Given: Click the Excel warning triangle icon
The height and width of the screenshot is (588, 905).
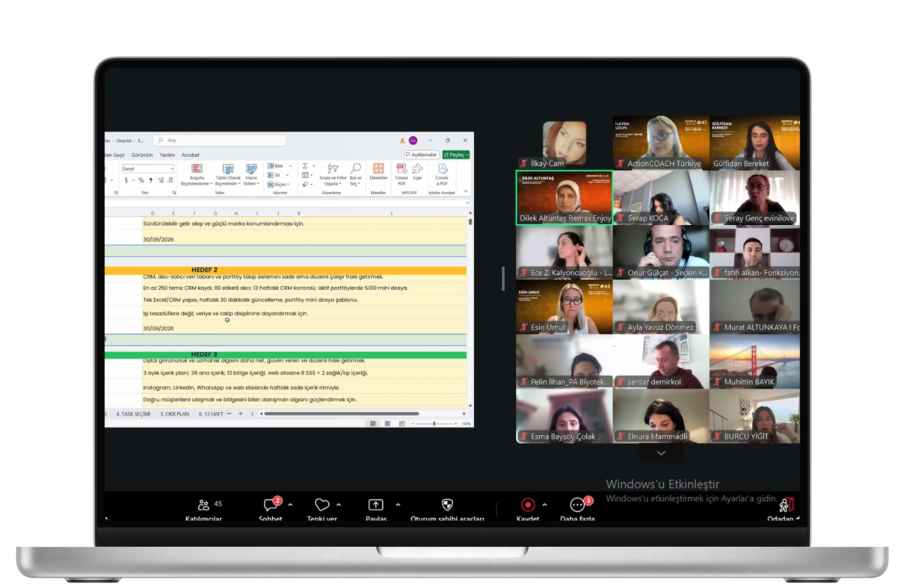Looking at the screenshot, I should 402,141.
